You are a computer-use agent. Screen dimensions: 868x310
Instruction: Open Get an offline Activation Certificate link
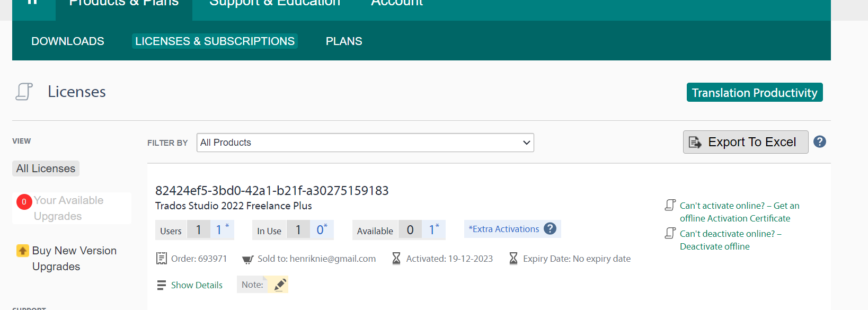pos(739,212)
